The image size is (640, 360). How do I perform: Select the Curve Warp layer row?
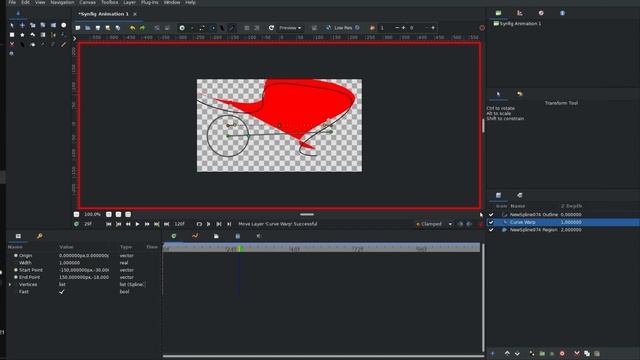click(x=563, y=222)
